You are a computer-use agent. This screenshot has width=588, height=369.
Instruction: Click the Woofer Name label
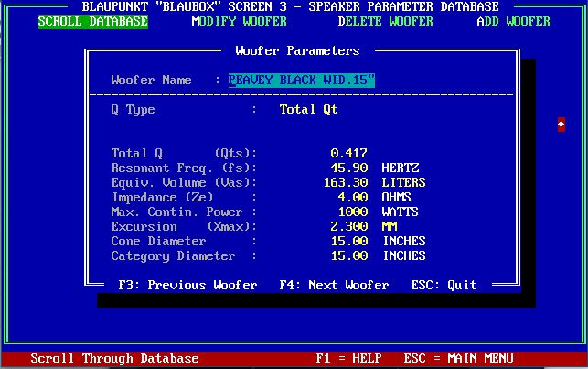click(151, 80)
